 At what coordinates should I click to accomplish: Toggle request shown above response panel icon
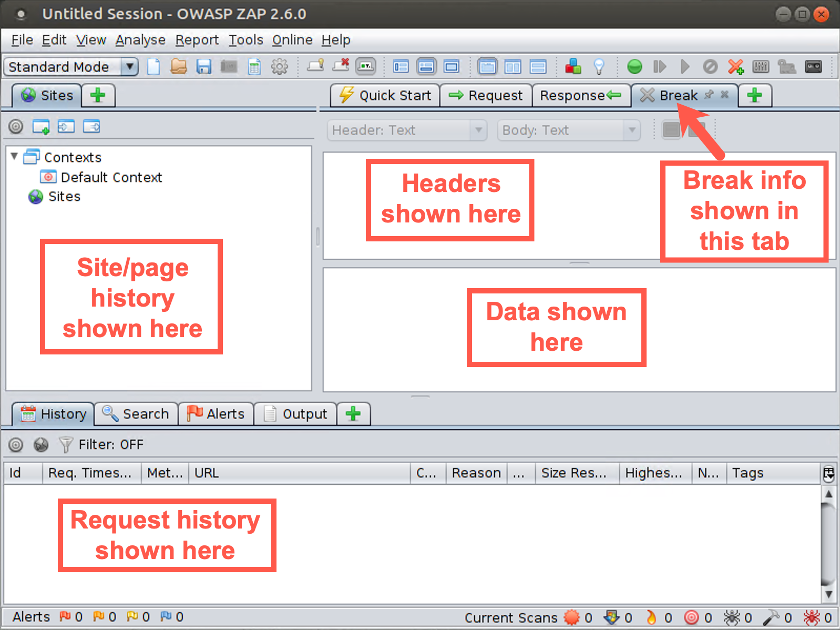tap(538, 67)
